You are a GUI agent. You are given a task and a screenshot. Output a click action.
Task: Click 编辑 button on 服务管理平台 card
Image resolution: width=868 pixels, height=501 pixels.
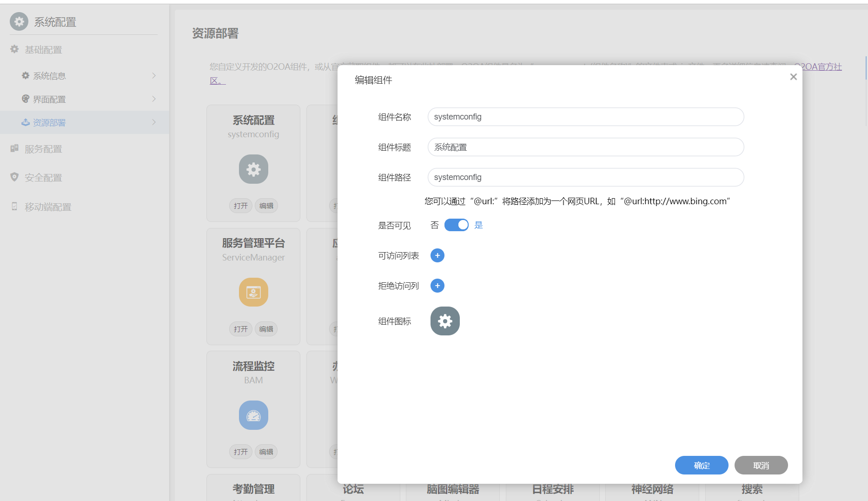click(266, 329)
